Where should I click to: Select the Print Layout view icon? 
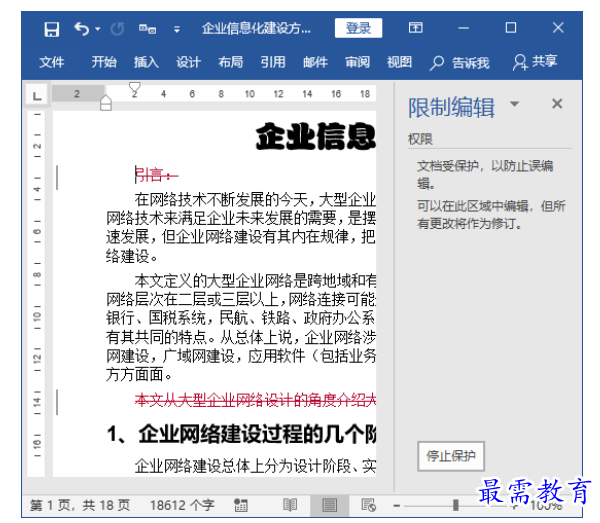tap(329, 505)
